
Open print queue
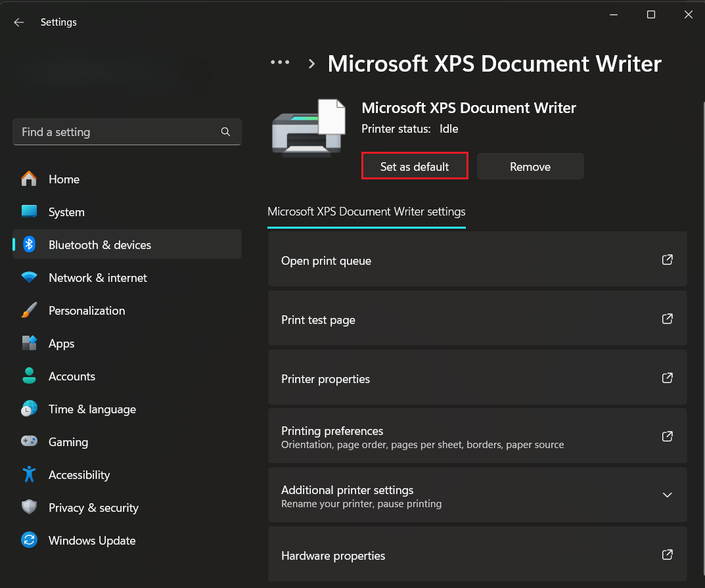point(477,261)
